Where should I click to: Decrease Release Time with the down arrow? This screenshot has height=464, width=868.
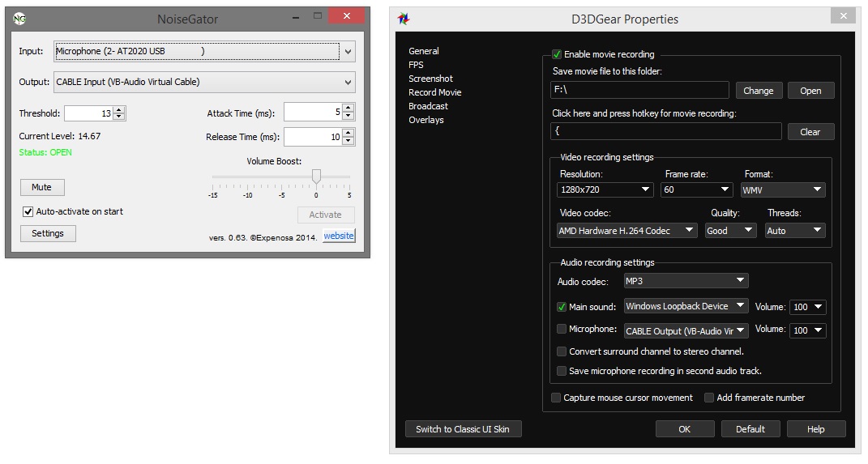pos(348,141)
